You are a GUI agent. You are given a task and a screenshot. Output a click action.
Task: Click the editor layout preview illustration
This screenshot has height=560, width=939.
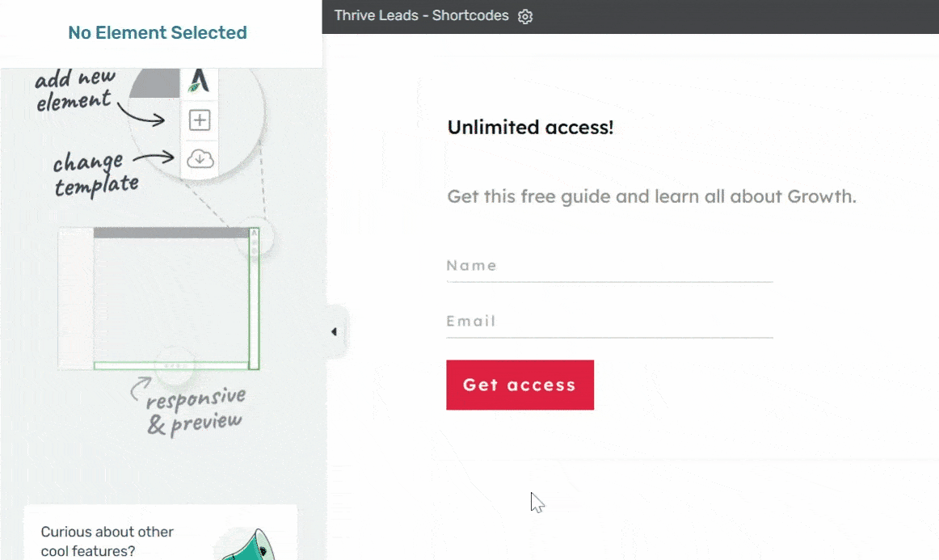pyautogui.click(x=158, y=297)
